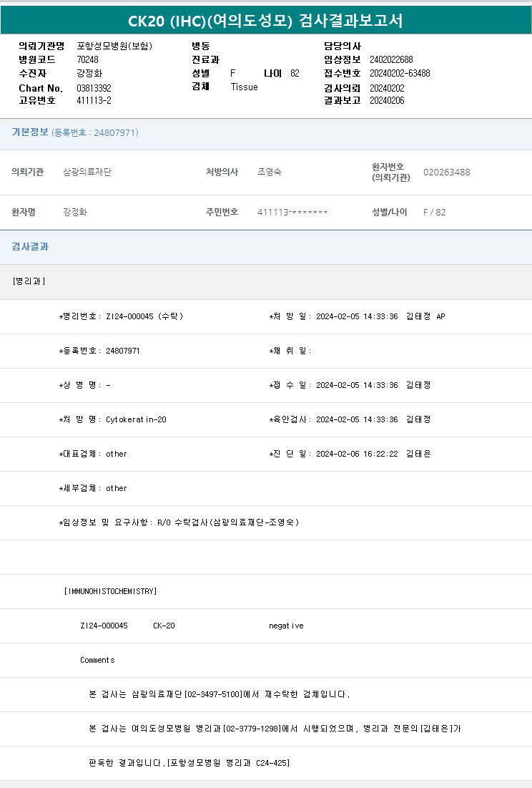This screenshot has width=532, height=788.
Task: Select 삼광의료재단 in the 의뢰기관 field
Action: (x=87, y=172)
